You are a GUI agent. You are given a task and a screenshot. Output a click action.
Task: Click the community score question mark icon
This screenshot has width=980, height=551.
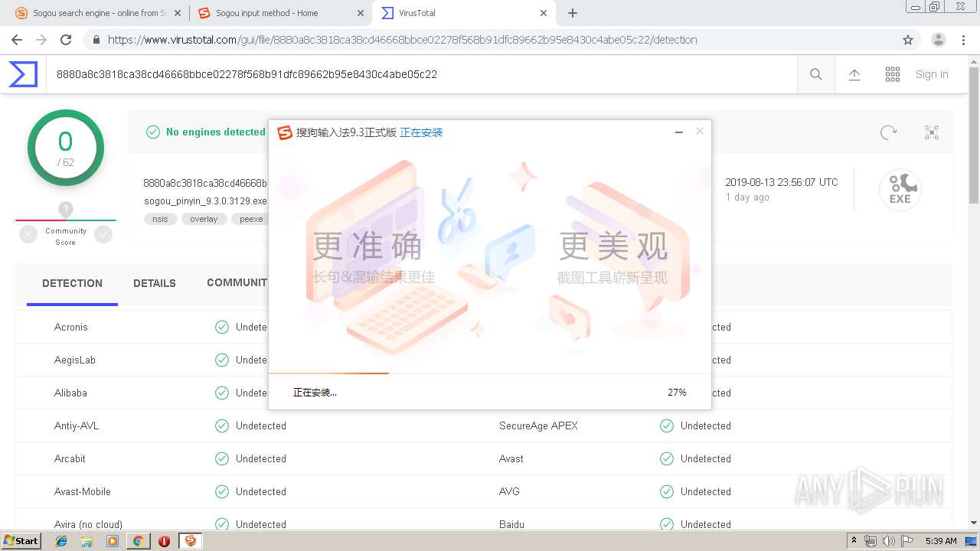[66, 209]
